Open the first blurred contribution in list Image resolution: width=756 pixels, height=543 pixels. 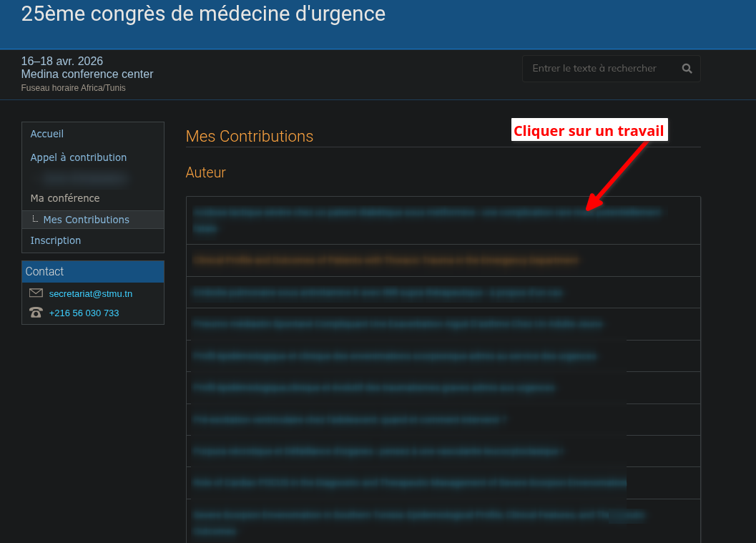(x=443, y=220)
